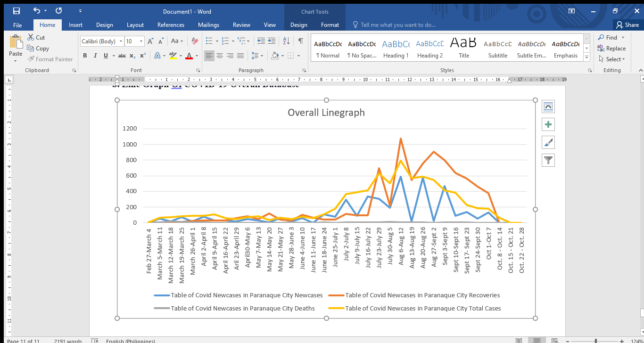Click the Replace button

pos(611,48)
